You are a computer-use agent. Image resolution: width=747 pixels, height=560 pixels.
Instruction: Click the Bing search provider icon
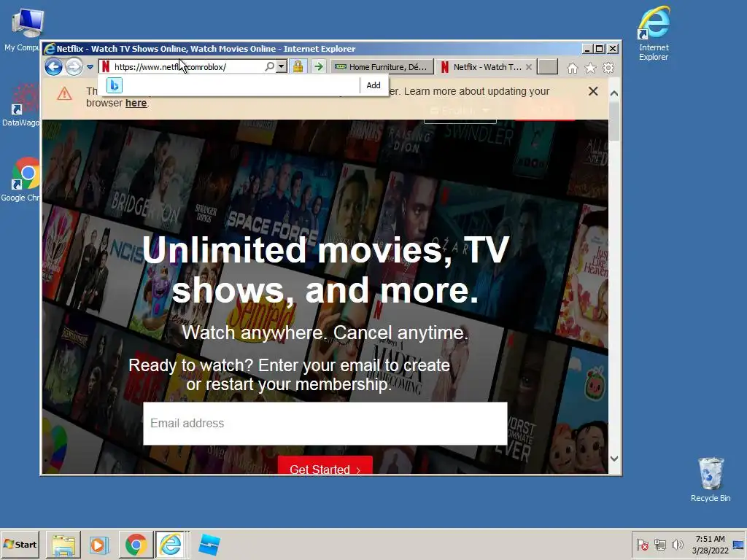115,85
